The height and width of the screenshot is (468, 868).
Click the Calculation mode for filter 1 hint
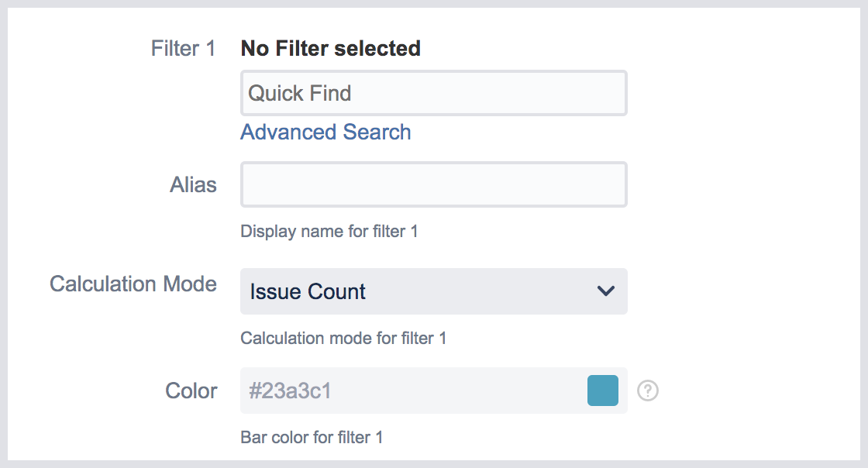tap(343, 338)
